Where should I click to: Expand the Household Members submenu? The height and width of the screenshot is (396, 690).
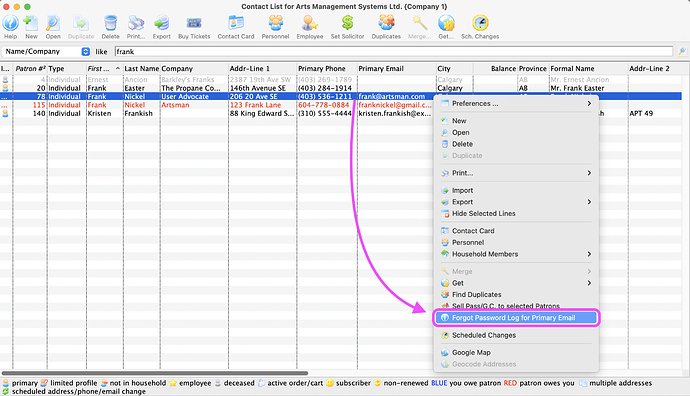(516, 254)
